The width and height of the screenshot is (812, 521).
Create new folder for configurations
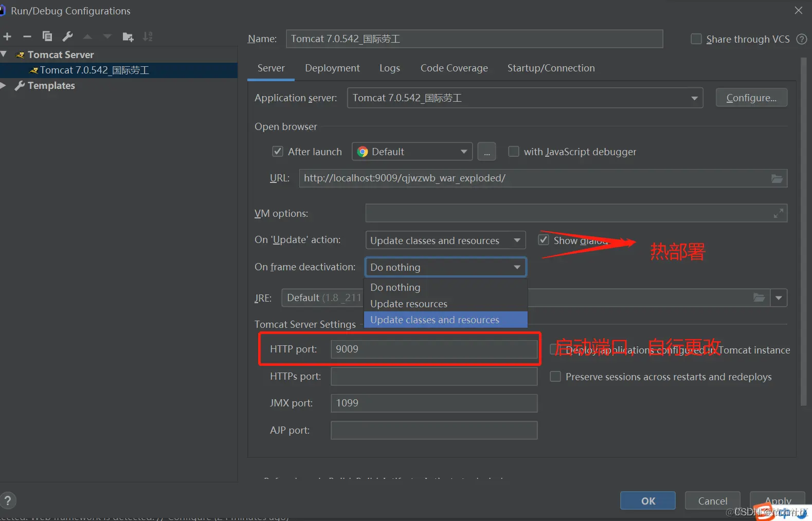click(x=128, y=36)
